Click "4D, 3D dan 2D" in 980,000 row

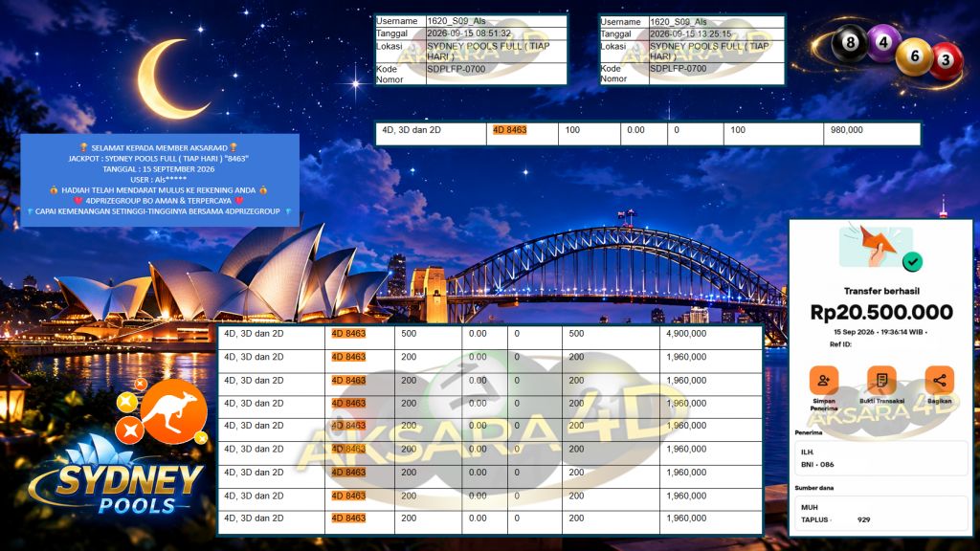412,130
